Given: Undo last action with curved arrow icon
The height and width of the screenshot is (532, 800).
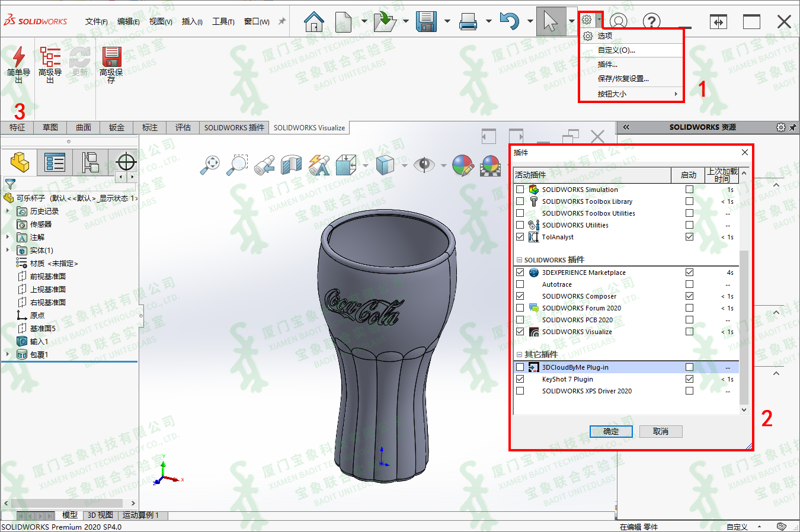Looking at the screenshot, I should (x=510, y=22).
